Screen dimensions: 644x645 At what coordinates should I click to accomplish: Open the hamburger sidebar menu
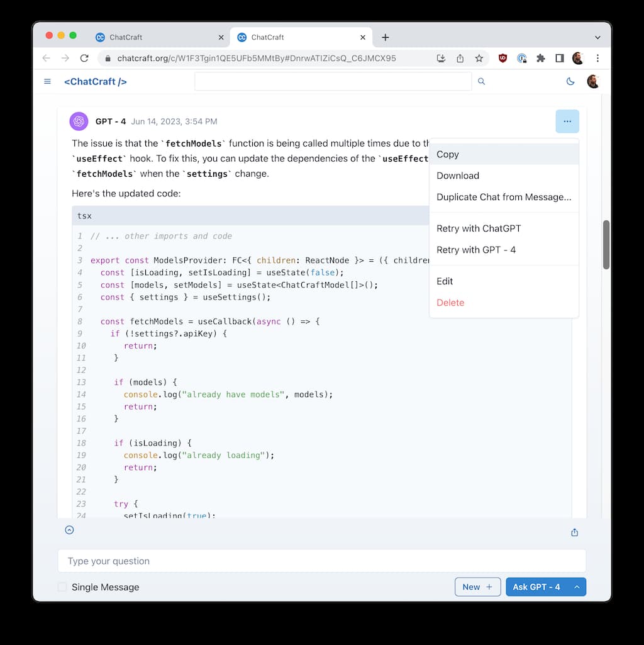(x=47, y=81)
